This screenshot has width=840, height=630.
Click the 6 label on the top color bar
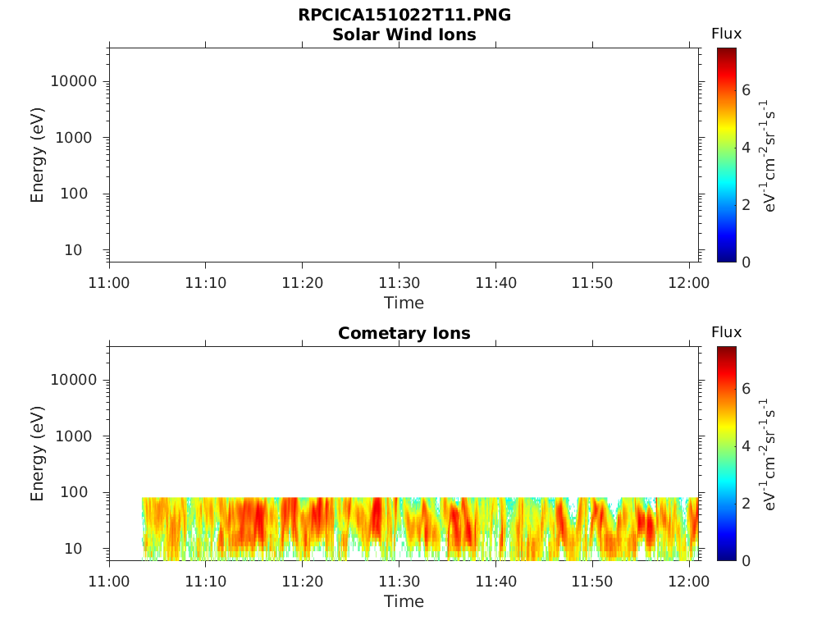coord(746,90)
